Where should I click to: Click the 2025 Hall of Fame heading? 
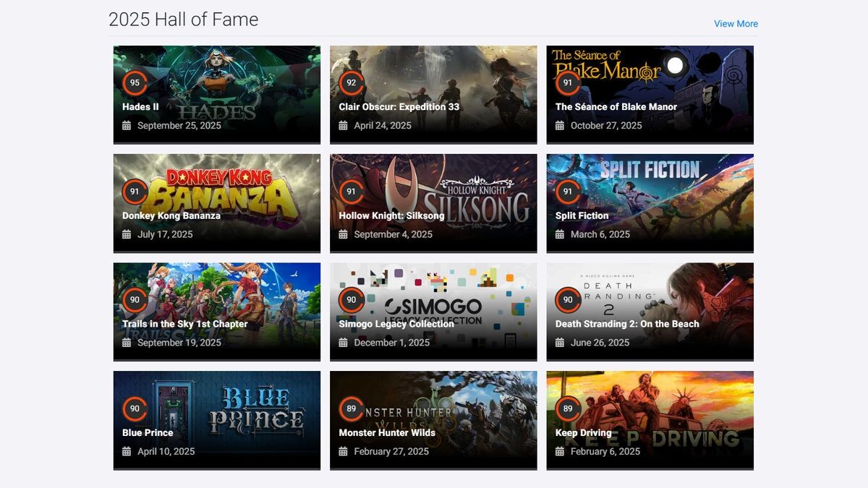tap(183, 20)
